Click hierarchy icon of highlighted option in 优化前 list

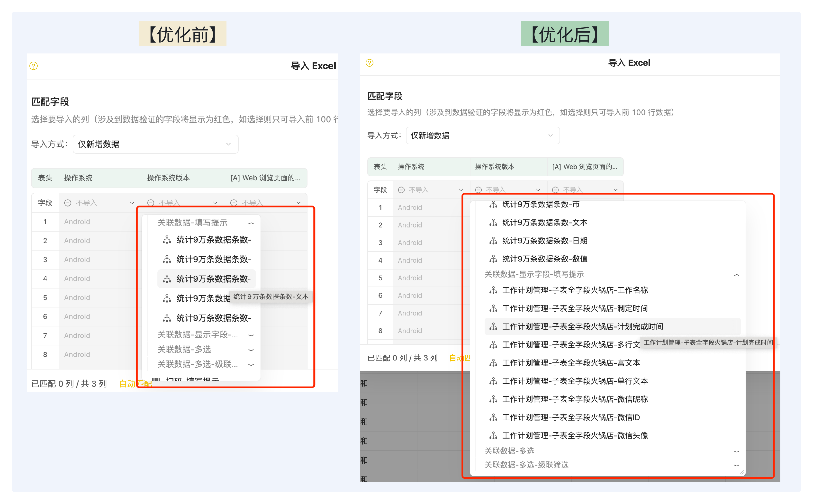pyautogui.click(x=167, y=279)
